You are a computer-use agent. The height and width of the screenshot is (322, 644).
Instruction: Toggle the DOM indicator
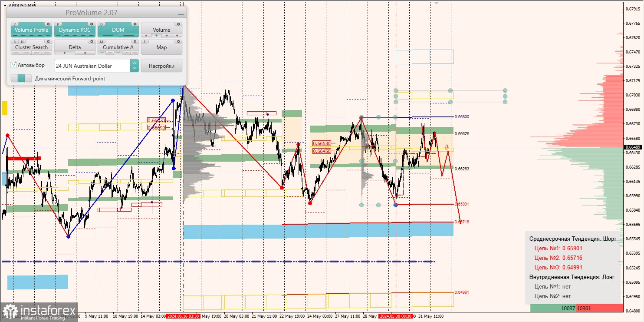(x=118, y=30)
